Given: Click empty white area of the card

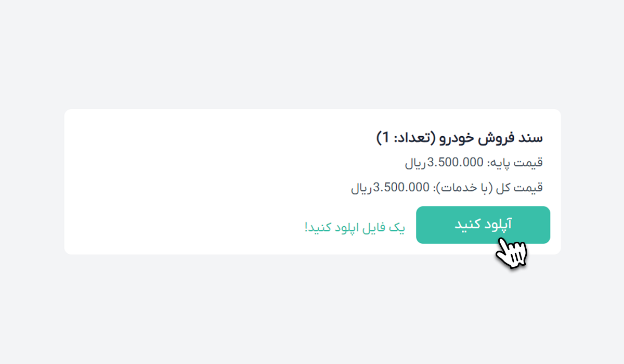Looking at the screenshot, I should [208, 166].
